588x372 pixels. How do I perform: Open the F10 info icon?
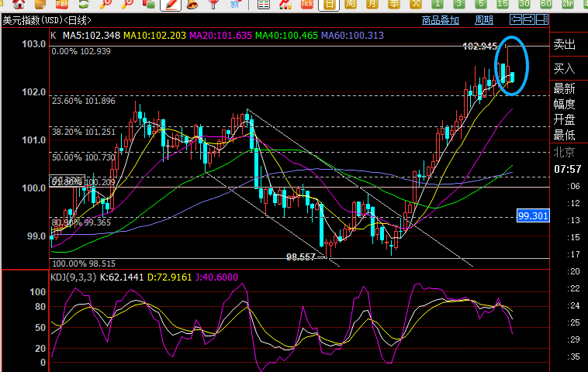(62, 4)
